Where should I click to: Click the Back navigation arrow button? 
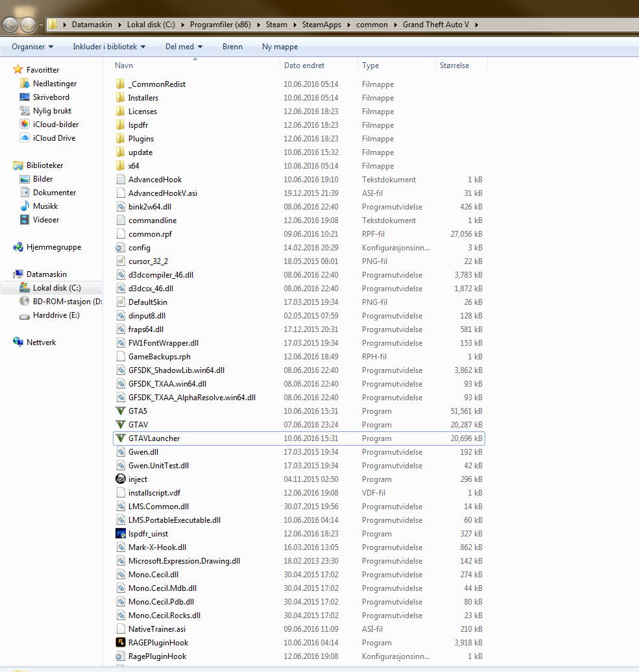pos(10,25)
